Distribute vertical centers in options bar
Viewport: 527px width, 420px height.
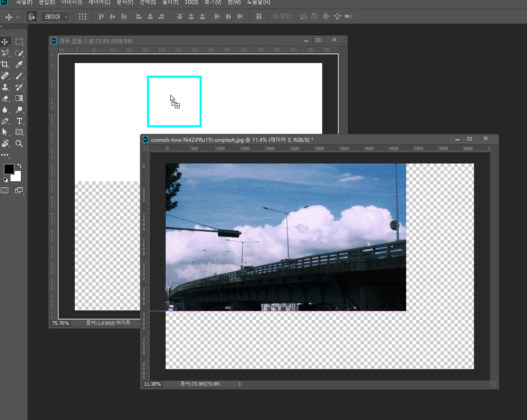pos(191,17)
